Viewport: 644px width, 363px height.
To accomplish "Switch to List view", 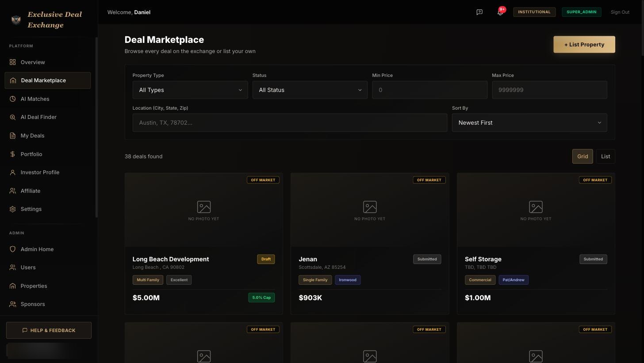I will (x=606, y=157).
